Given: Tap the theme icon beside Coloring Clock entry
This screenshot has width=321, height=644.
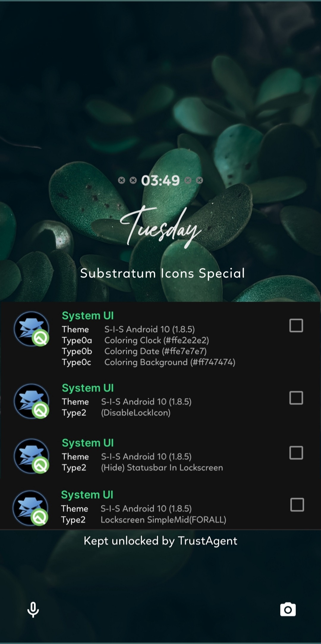Looking at the screenshot, I should coord(32,329).
